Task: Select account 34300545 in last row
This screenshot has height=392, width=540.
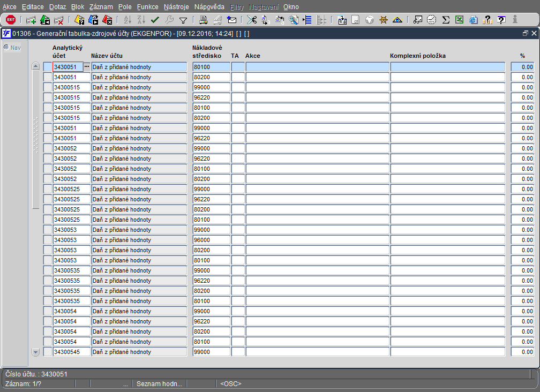Action: pyautogui.click(x=71, y=352)
